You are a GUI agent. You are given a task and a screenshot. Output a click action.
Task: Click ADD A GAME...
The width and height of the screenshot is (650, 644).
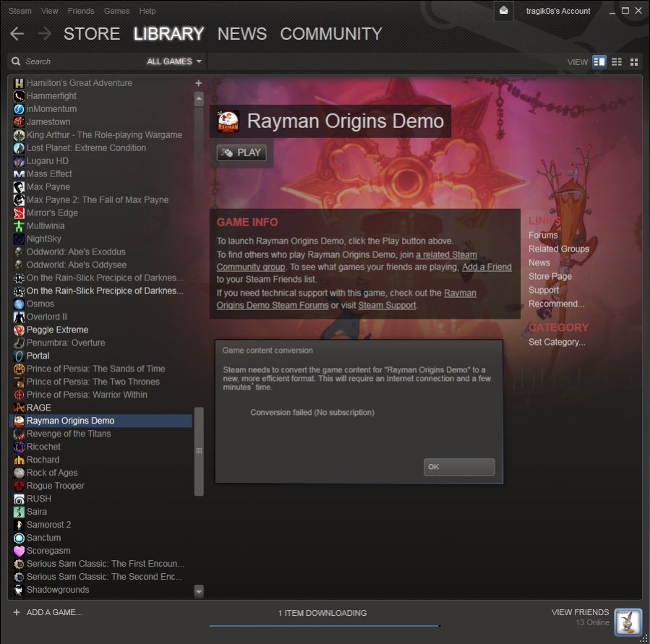click(54, 612)
